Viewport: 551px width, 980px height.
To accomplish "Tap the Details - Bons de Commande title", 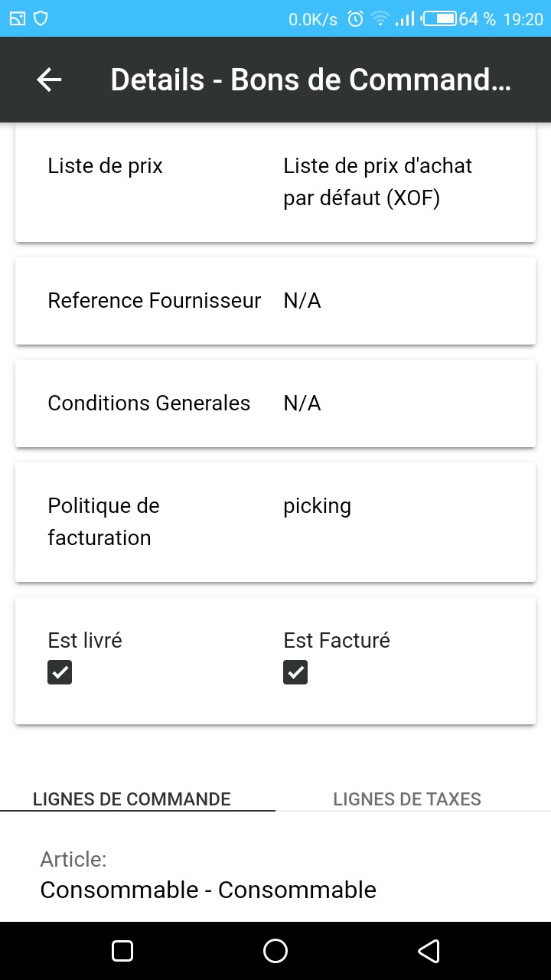I will tap(310, 80).
